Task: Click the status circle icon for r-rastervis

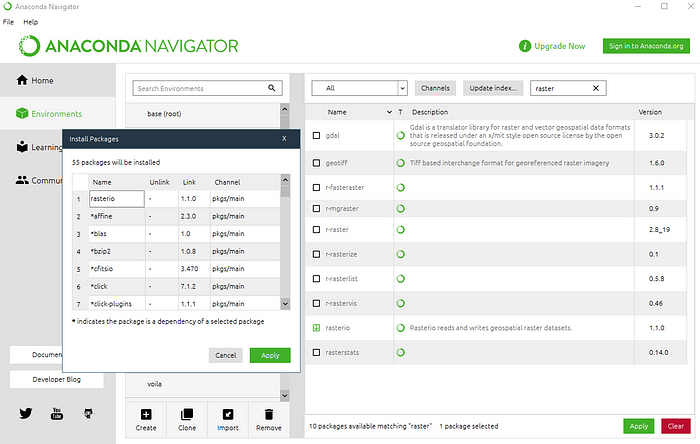Action: pos(400,303)
